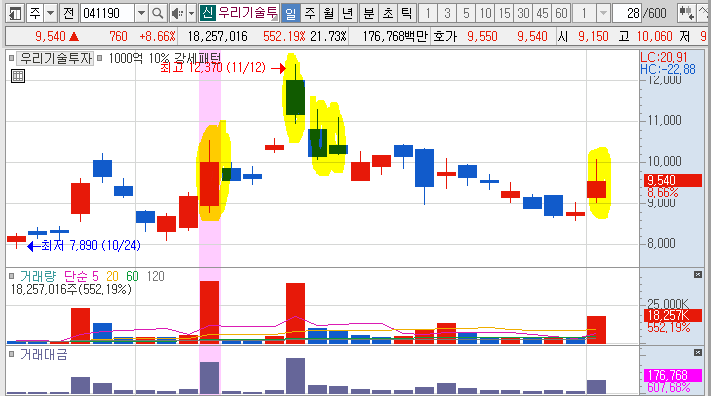Click stock name 우리기술투 label
711x396 pixels.
pos(248,13)
